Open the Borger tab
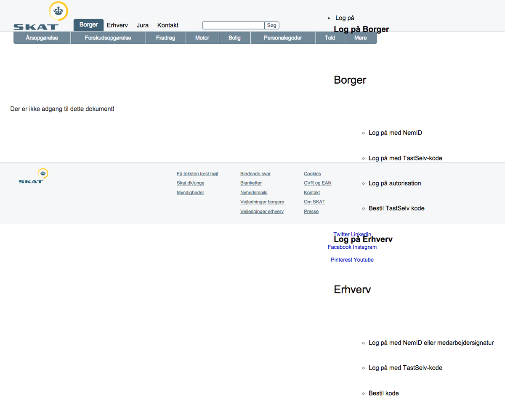Image resolution: width=505 pixels, height=420 pixels. pyautogui.click(x=88, y=25)
